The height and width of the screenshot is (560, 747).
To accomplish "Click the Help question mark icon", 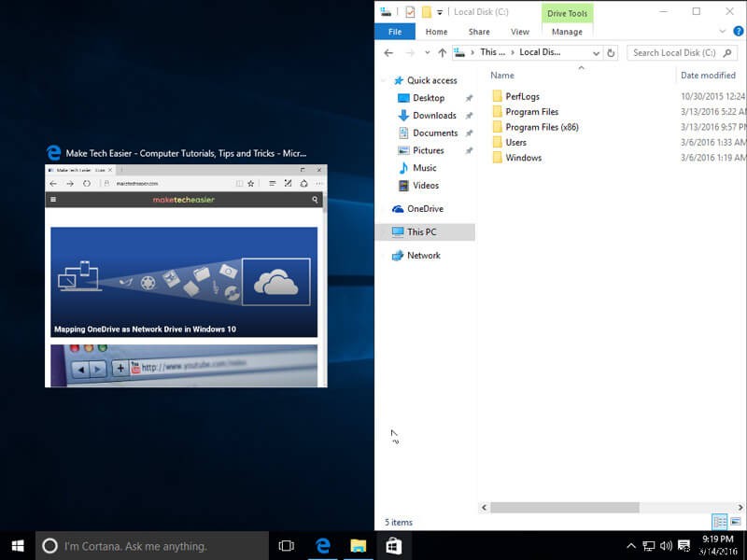I will (x=739, y=31).
